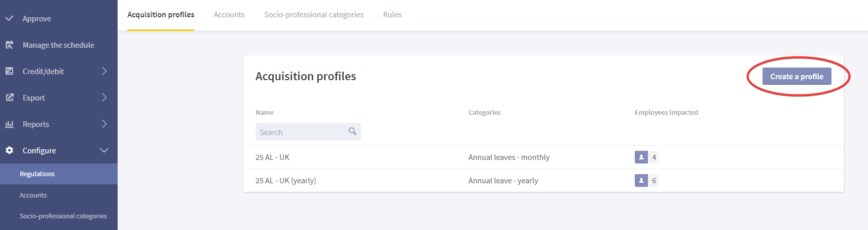Click employees icon for 25 AL - UK (yearly)
The image size is (868, 230).
[x=641, y=181]
